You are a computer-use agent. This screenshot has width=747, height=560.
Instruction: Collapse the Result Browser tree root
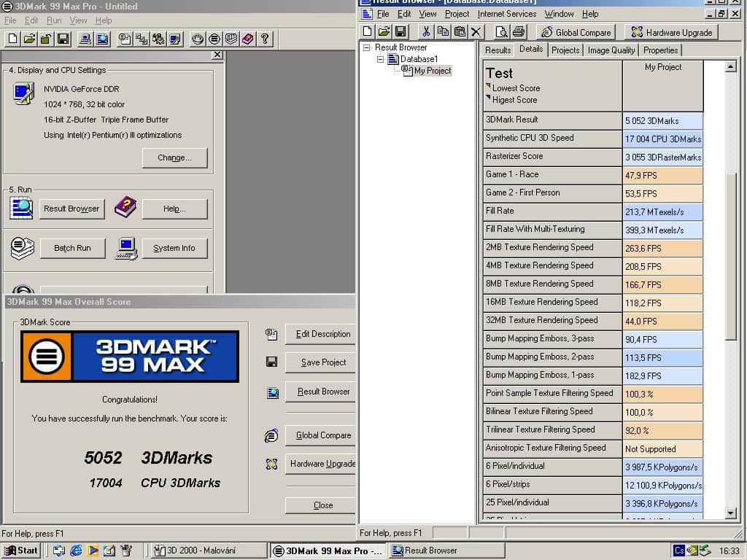366,47
